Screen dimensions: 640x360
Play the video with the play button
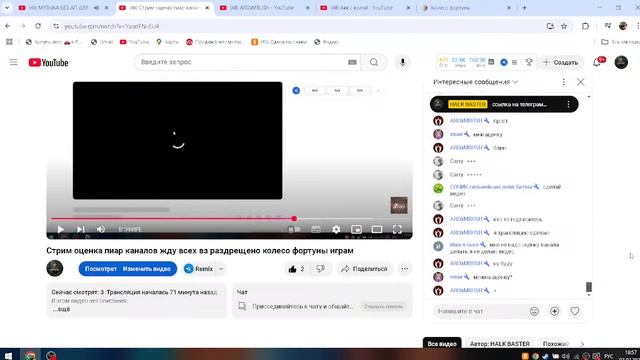[60, 229]
